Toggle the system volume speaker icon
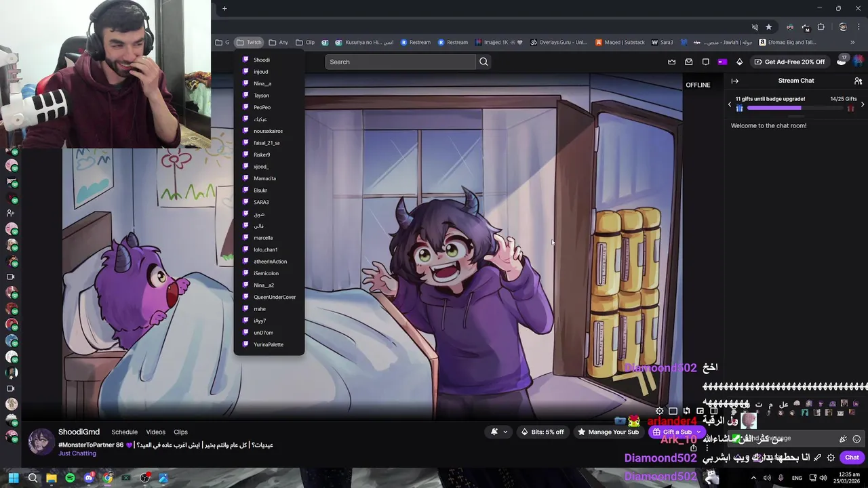This screenshot has width=868, height=488. [823, 478]
